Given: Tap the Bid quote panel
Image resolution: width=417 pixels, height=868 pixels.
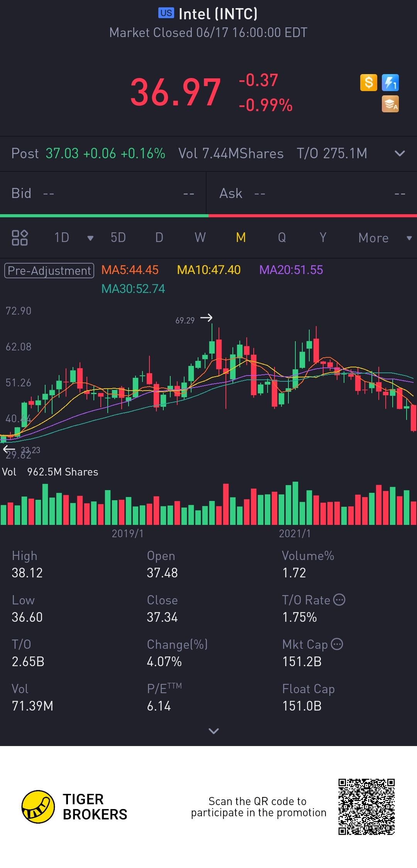Looking at the screenshot, I should [103, 193].
